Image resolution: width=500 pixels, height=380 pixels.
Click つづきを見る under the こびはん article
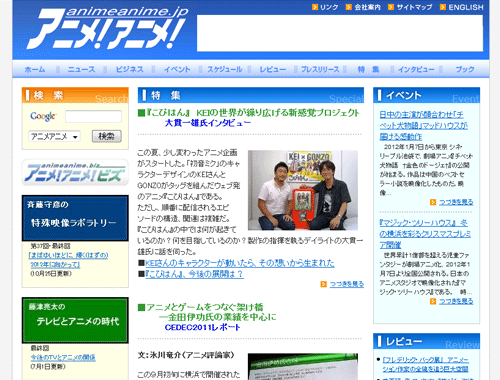(347, 284)
